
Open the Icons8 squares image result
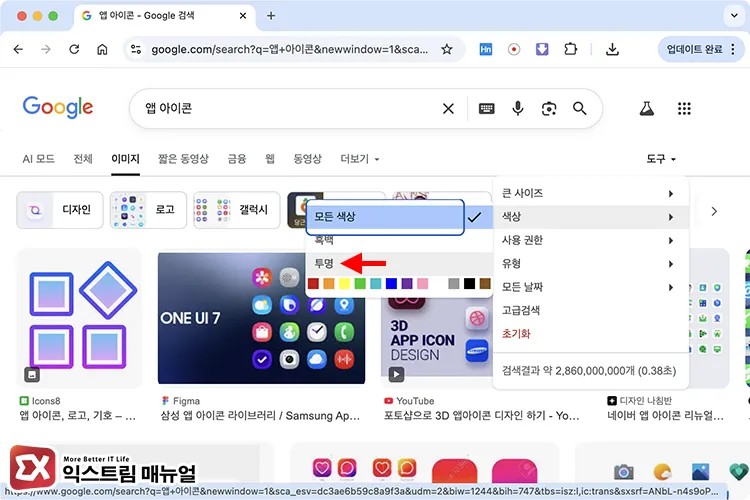point(79,318)
